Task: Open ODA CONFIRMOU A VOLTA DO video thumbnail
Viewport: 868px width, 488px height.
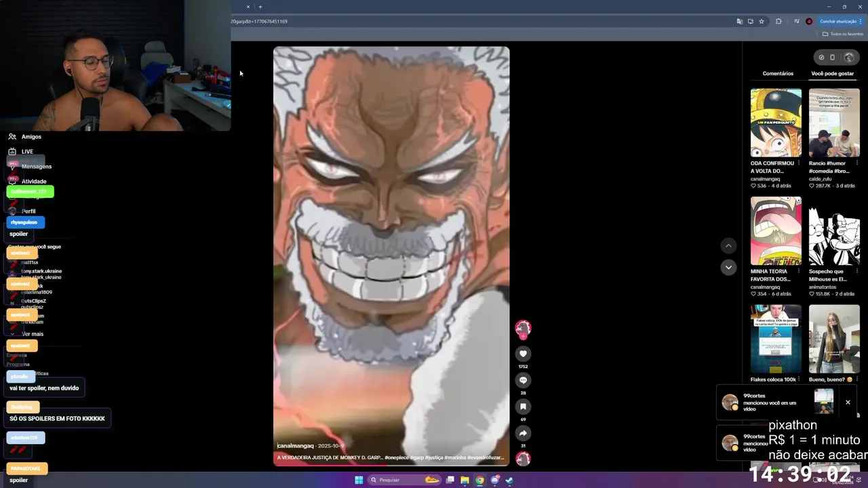Action: click(776, 123)
